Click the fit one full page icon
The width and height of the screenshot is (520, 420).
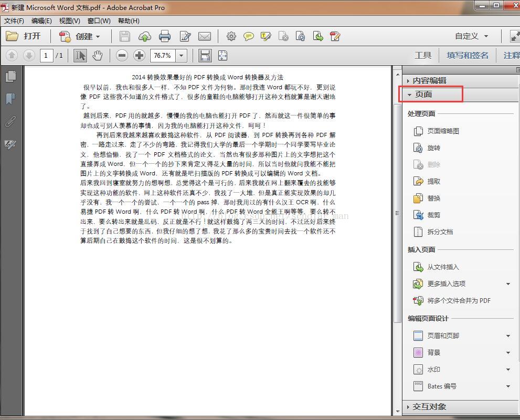(x=222, y=56)
